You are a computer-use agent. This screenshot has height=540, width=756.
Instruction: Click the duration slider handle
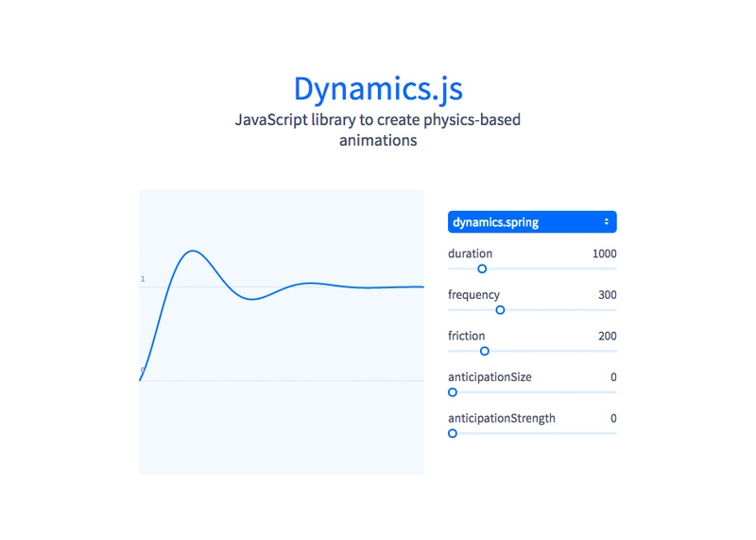[x=481, y=269]
